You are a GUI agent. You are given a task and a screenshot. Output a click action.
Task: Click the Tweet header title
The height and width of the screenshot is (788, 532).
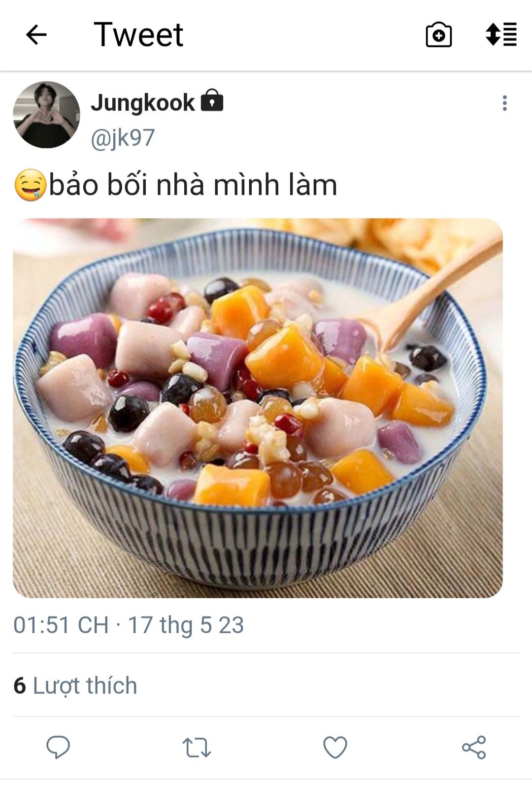click(138, 34)
